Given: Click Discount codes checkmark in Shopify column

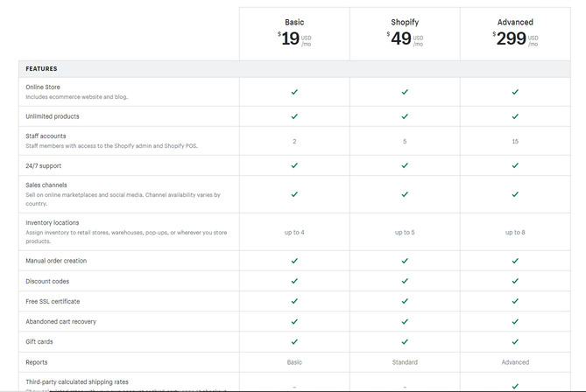Looking at the screenshot, I should [x=405, y=281].
